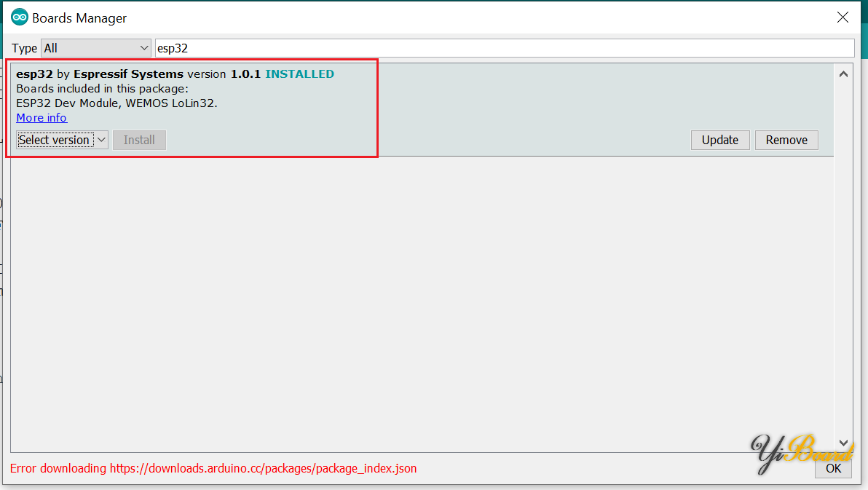868x490 pixels.
Task: Confirm with the OK button
Action: [833, 468]
